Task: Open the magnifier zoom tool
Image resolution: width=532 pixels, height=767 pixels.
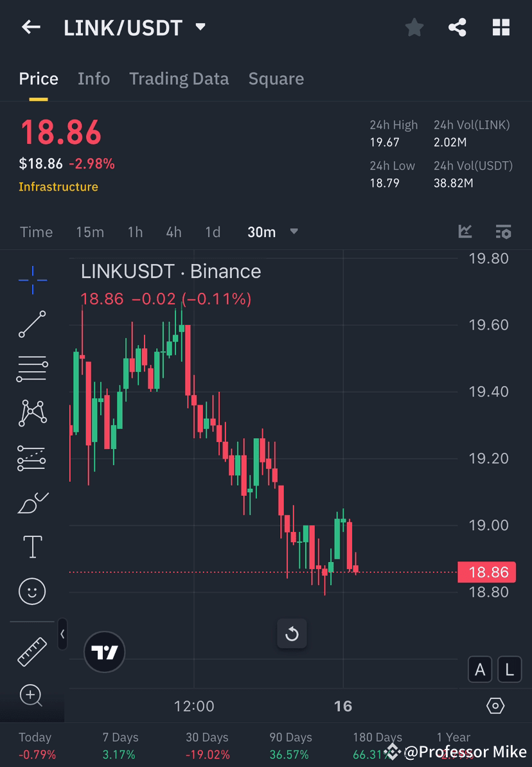Action: tap(32, 696)
